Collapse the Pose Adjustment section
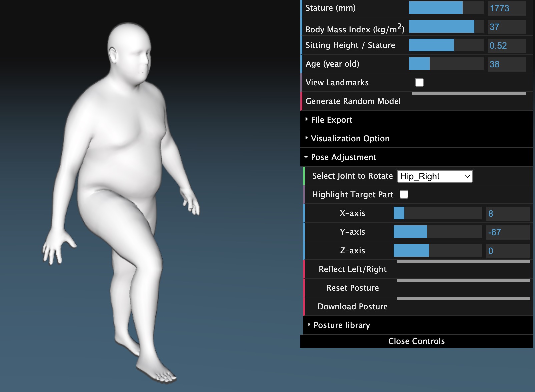 click(344, 157)
